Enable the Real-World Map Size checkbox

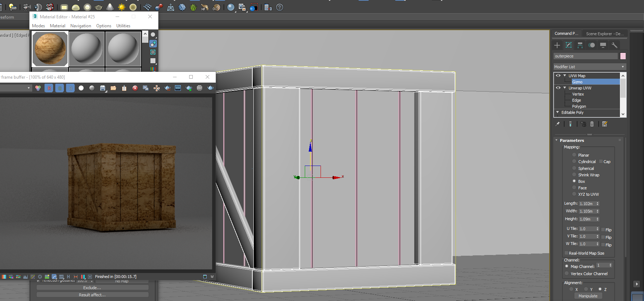tap(566, 253)
